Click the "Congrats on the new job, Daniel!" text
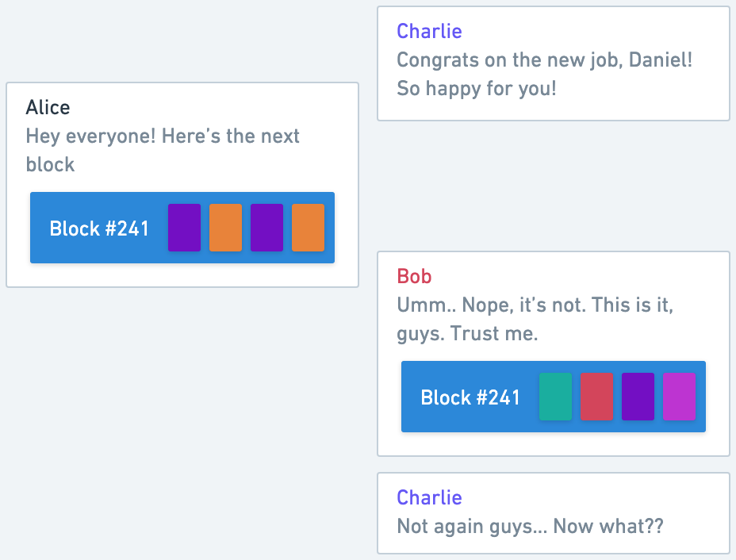 (545, 60)
